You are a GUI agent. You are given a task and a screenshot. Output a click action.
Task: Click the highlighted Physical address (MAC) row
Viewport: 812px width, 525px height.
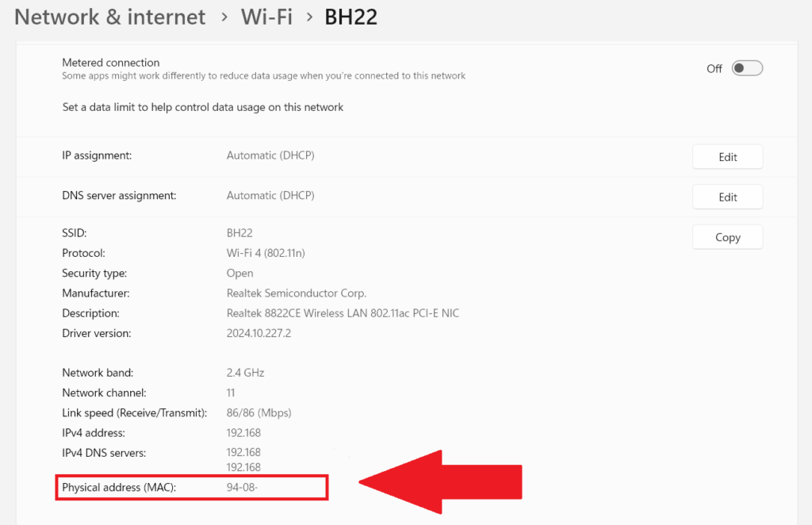pyautogui.click(x=190, y=487)
